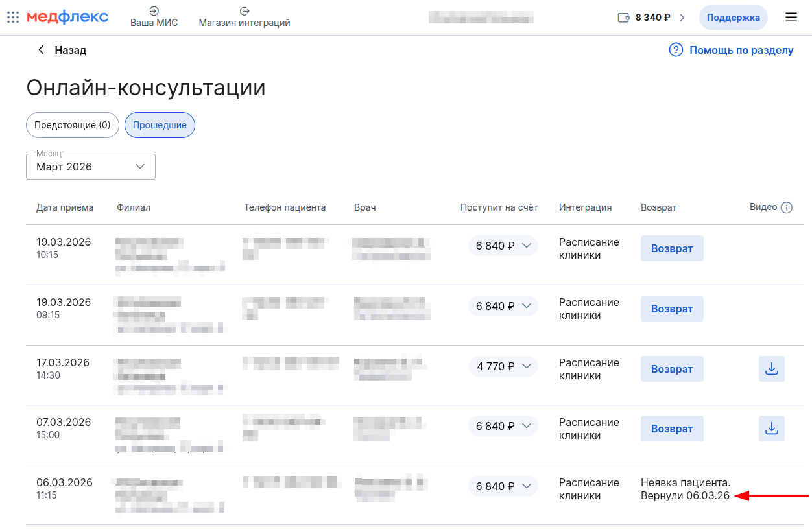The height and width of the screenshot is (529, 812).
Task: Open the hamburger menu
Action: click(791, 18)
